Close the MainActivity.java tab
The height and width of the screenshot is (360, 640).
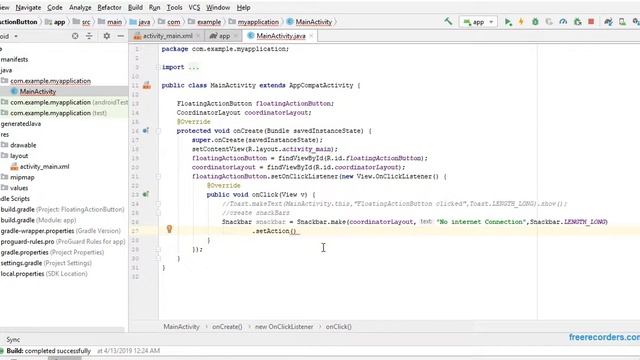click(x=311, y=36)
